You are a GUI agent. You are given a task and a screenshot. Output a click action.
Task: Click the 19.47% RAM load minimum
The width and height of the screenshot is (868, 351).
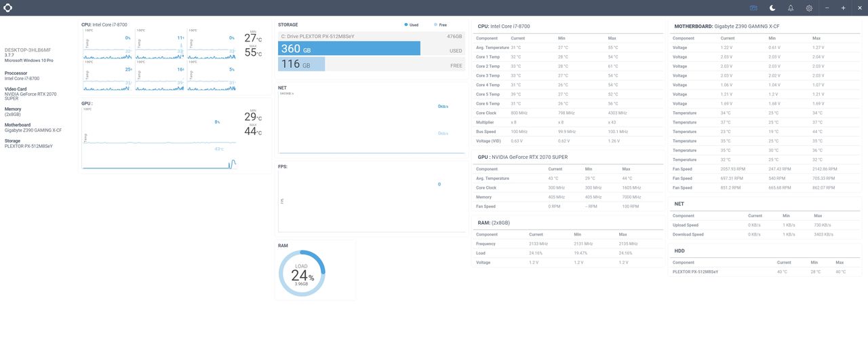pyautogui.click(x=580, y=253)
